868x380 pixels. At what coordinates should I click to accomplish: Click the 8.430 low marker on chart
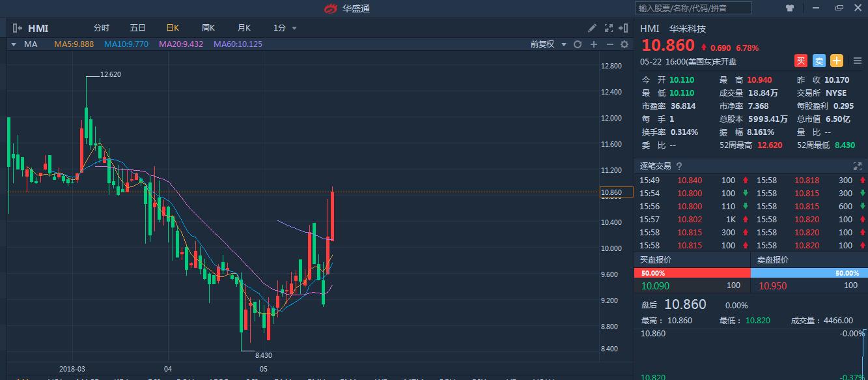click(x=263, y=355)
